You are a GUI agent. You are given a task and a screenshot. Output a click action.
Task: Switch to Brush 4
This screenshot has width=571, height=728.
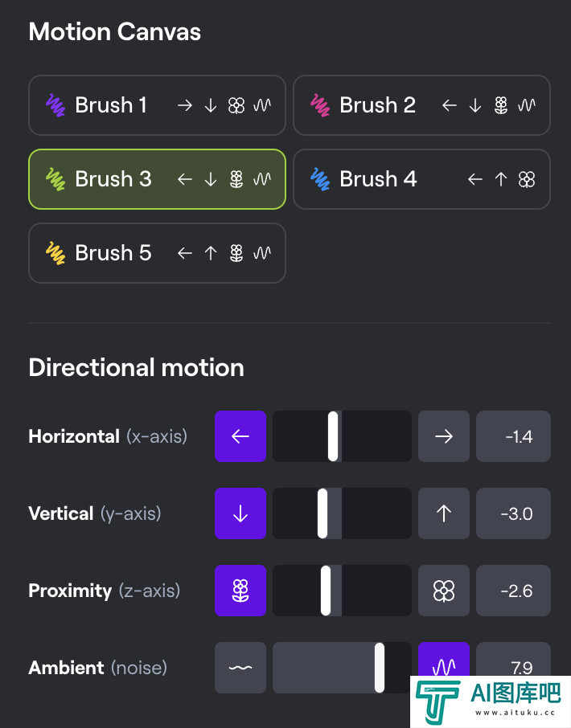click(x=422, y=179)
